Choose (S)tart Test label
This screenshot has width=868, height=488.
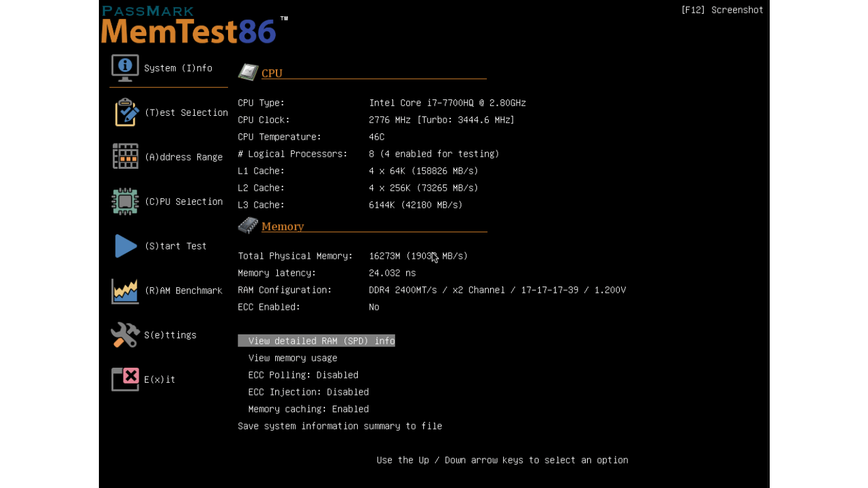(176, 246)
